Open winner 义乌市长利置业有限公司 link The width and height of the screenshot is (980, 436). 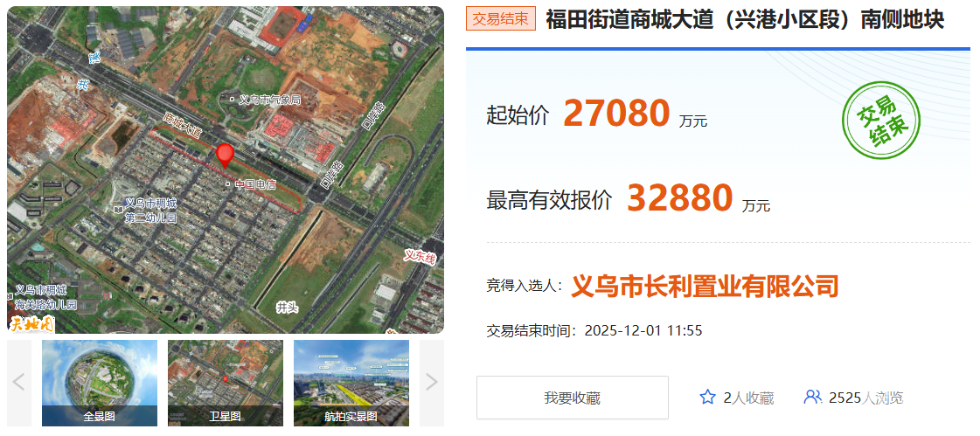tap(705, 287)
